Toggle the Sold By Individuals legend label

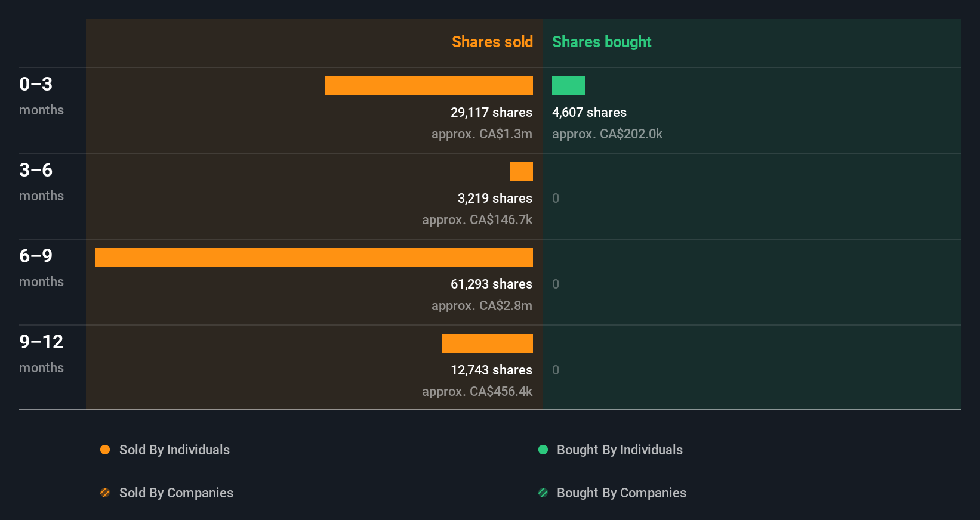(x=174, y=450)
